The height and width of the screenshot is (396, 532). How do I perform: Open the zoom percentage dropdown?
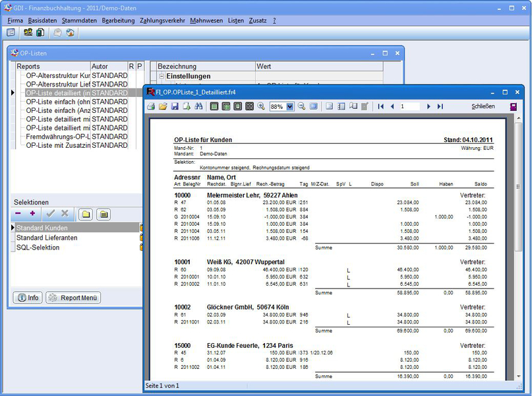[x=290, y=106]
